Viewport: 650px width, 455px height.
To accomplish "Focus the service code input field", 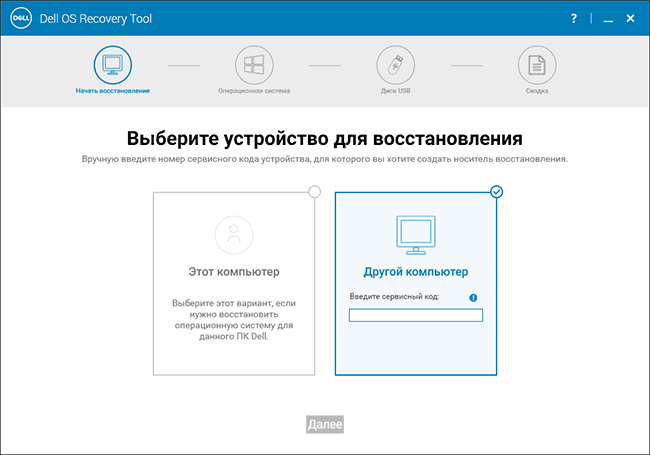I will pos(415,315).
